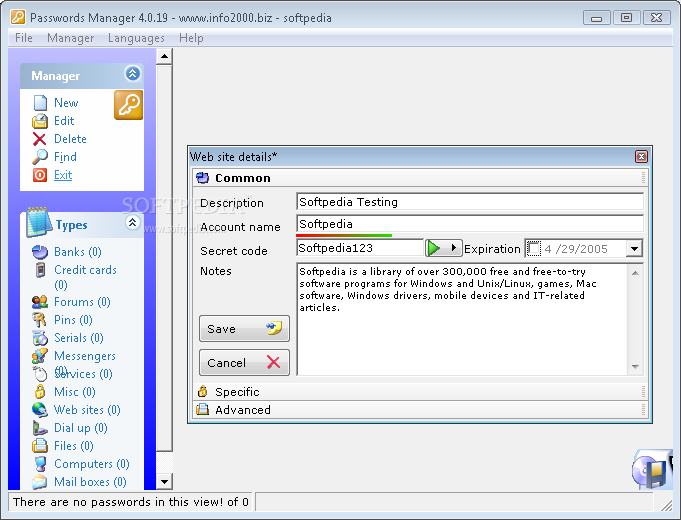Click the Find link
The height and width of the screenshot is (520, 681).
(x=65, y=157)
